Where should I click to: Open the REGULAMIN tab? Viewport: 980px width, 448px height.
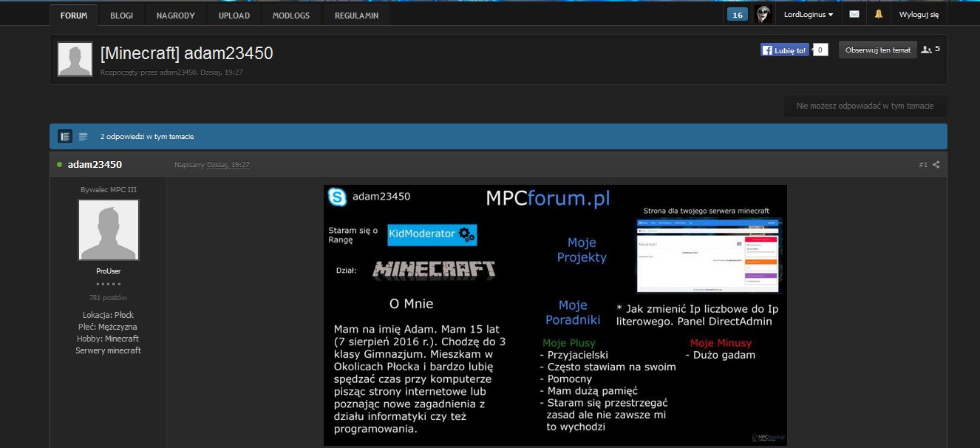click(357, 15)
